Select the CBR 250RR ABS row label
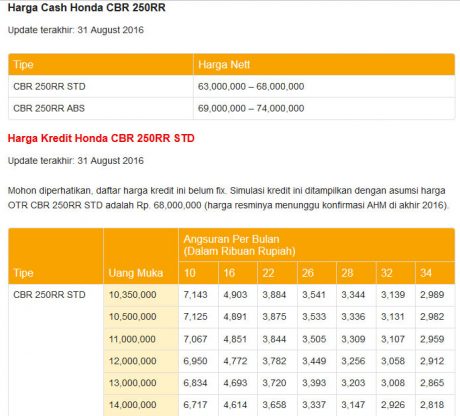Viewport: 460px width, 416px height. (49, 108)
